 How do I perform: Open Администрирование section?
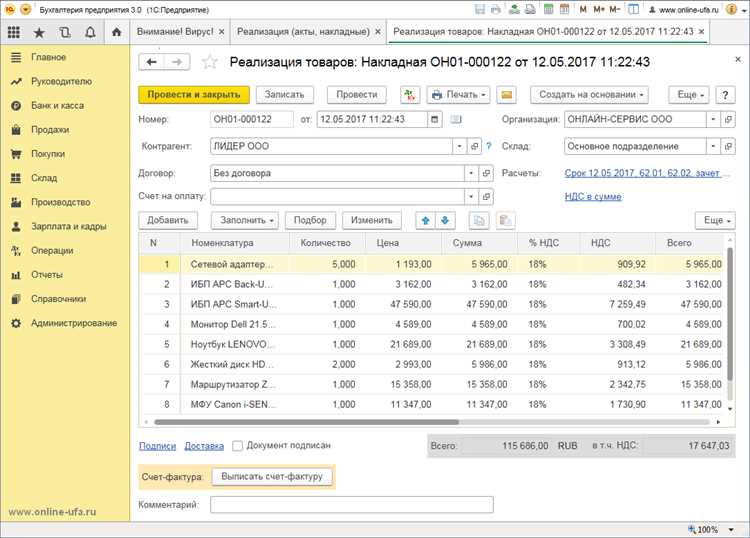[74, 323]
